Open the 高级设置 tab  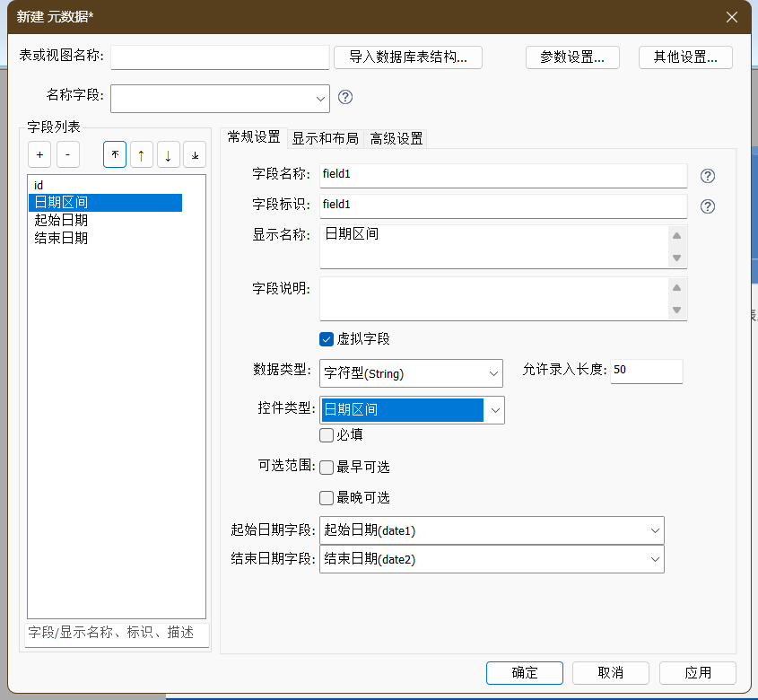[x=396, y=138]
